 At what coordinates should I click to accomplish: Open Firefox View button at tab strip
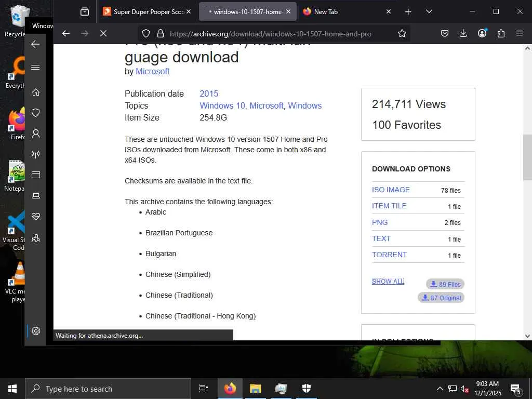point(85,12)
